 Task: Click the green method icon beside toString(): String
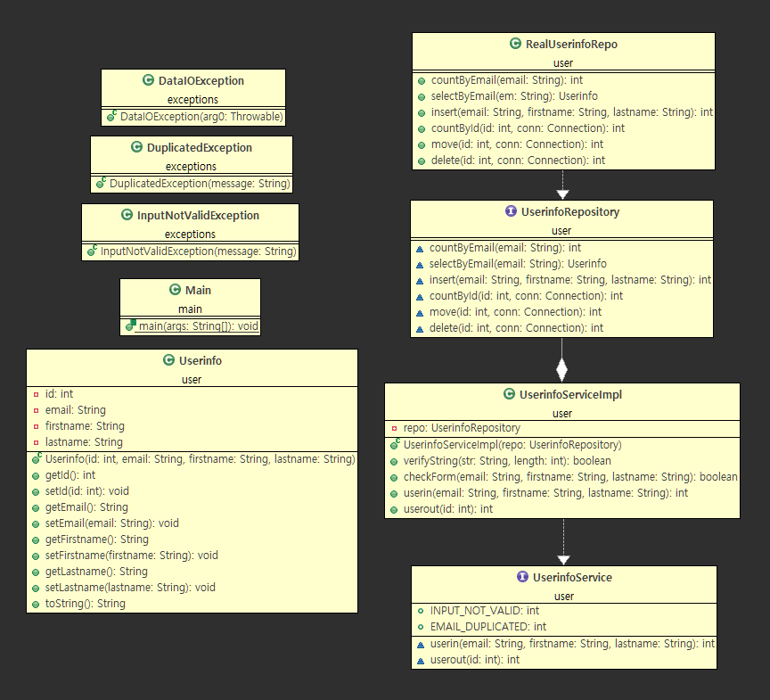[36, 605]
